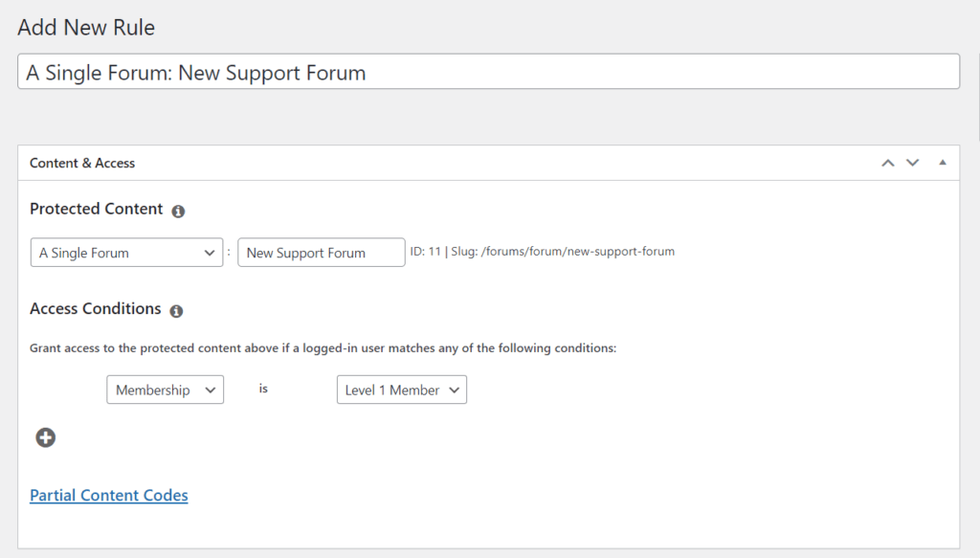
Task: Open the Membership condition dropdown
Action: tap(165, 390)
